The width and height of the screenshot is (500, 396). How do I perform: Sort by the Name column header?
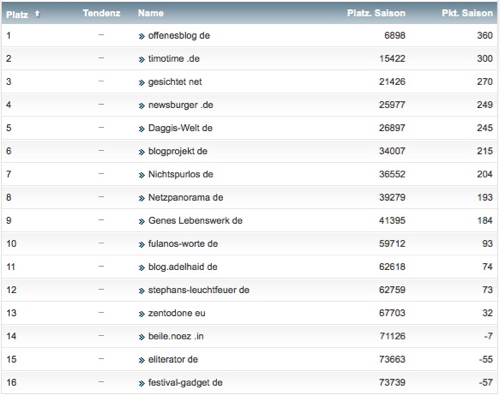[x=151, y=13]
